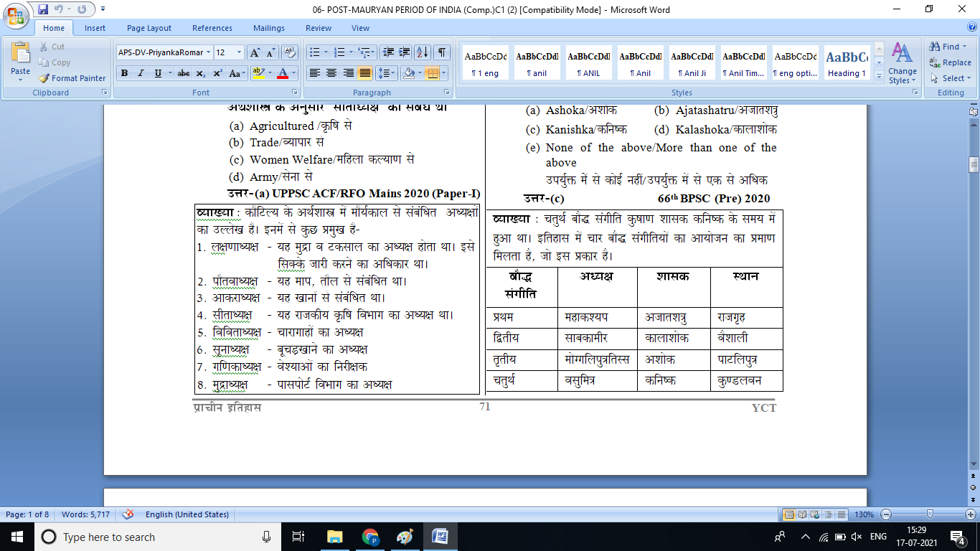Open the font size dropdown
Screen dimensions: 980x551
[x=240, y=52]
